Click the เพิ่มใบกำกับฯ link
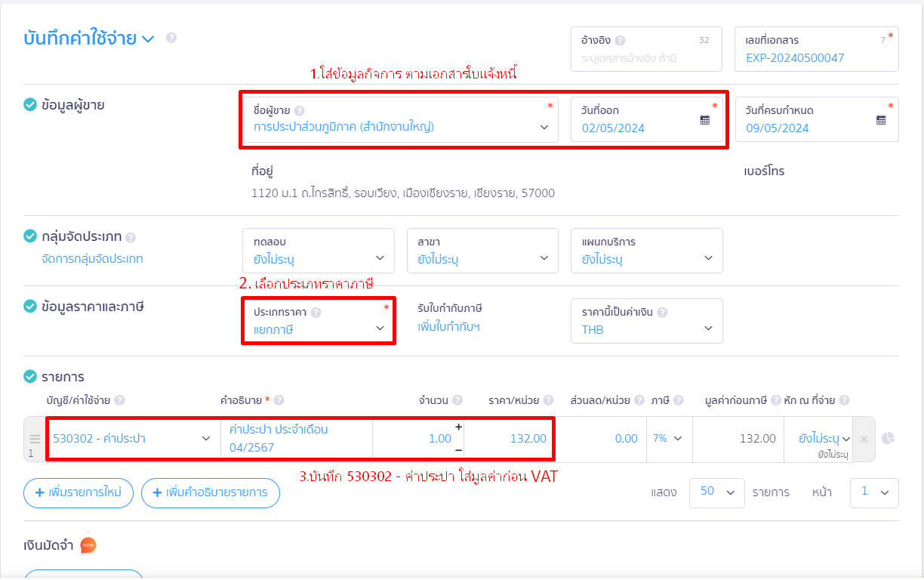 pos(449,327)
